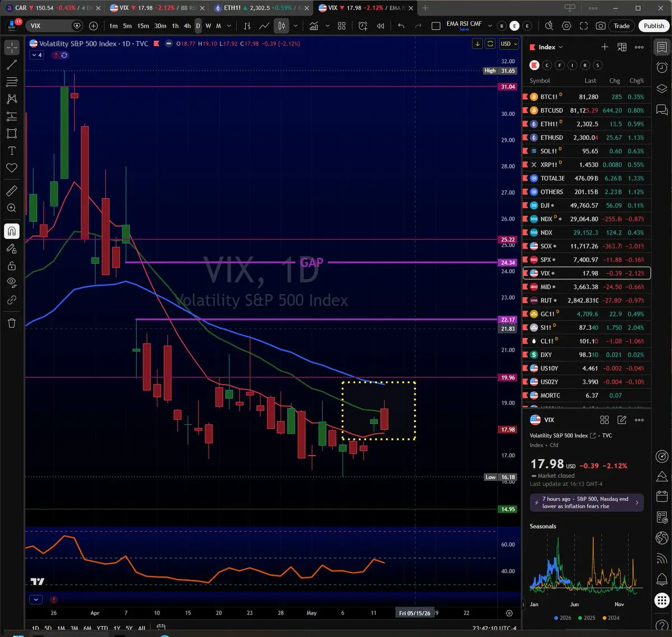Viewport: 672px width, 637px height.
Task: Open the Fibonacci/Gann tools group
Action: tap(12, 82)
